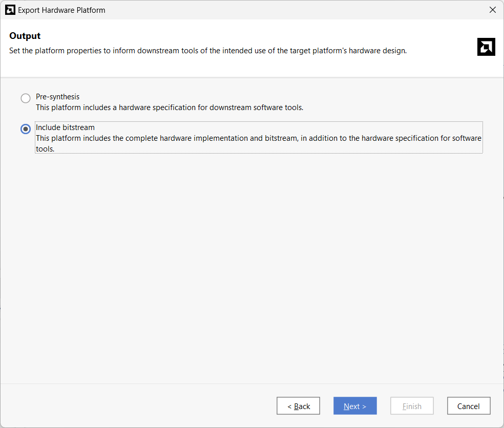Click the platform properties subtitle text

(208, 51)
